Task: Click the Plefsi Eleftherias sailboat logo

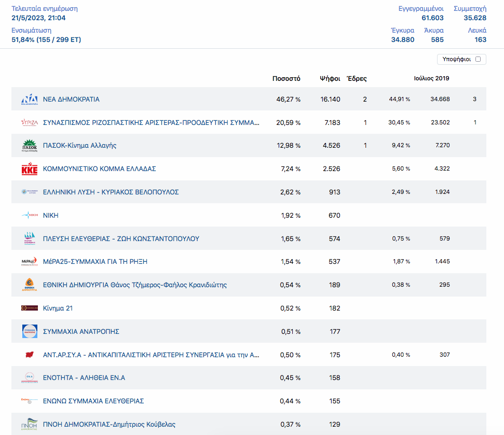Action: coord(30,239)
